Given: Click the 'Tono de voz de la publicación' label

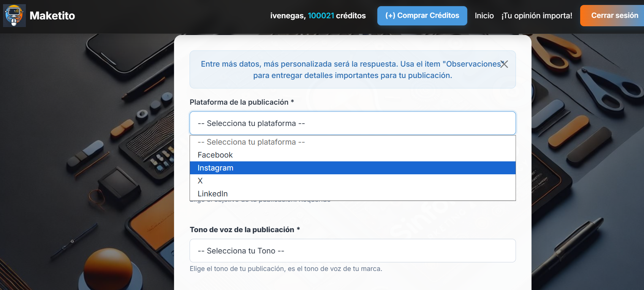Looking at the screenshot, I should [x=245, y=229].
